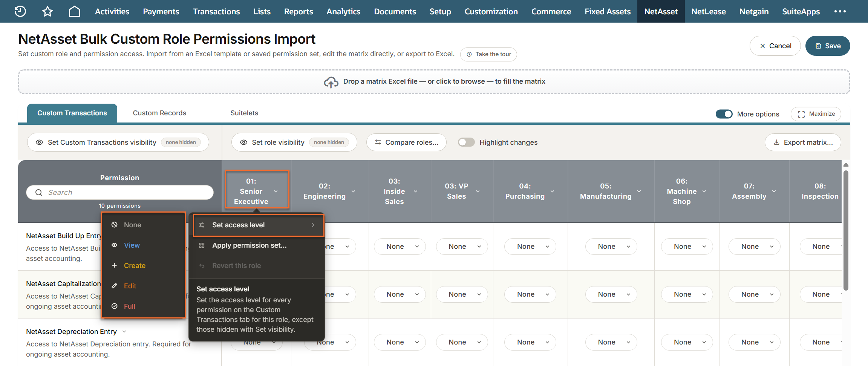This screenshot has width=868, height=366.
Task: Click the Export matrix button
Action: tap(803, 142)
